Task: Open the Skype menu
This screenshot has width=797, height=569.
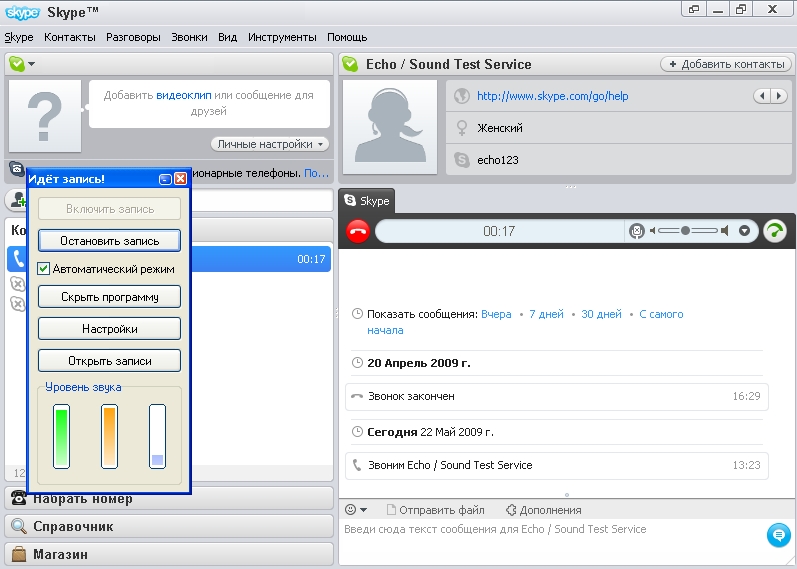Action: [x=19, y=37]
